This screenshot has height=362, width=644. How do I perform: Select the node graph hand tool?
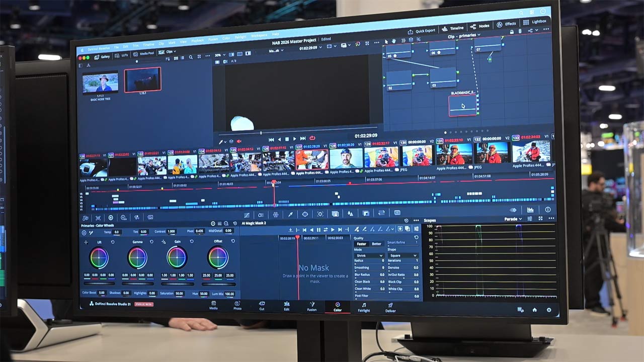(x=393, y=40)
